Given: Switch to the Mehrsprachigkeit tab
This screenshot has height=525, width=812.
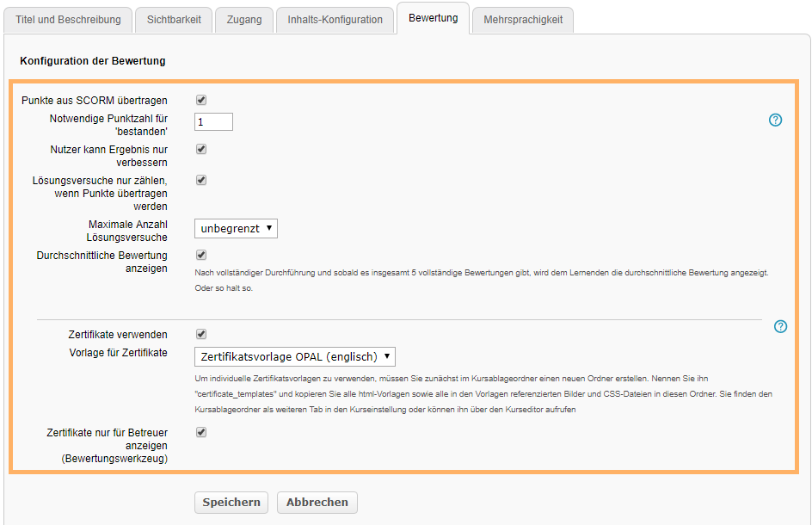Looking at the screenshot, I should point(522,19).
